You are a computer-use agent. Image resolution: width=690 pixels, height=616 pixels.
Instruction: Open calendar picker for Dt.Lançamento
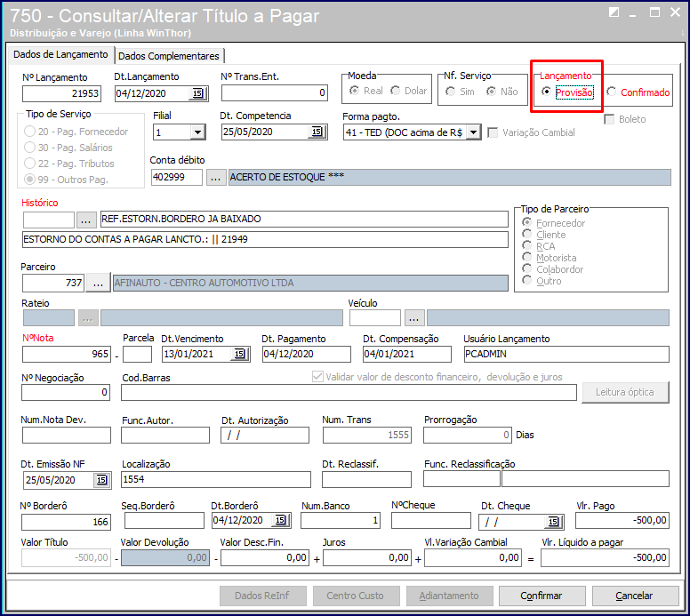(198, 93)
